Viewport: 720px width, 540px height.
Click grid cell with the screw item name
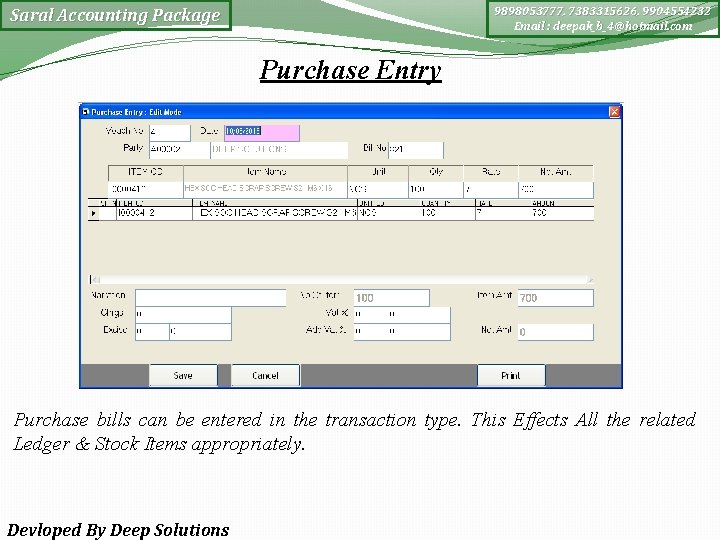pos(275,214)
